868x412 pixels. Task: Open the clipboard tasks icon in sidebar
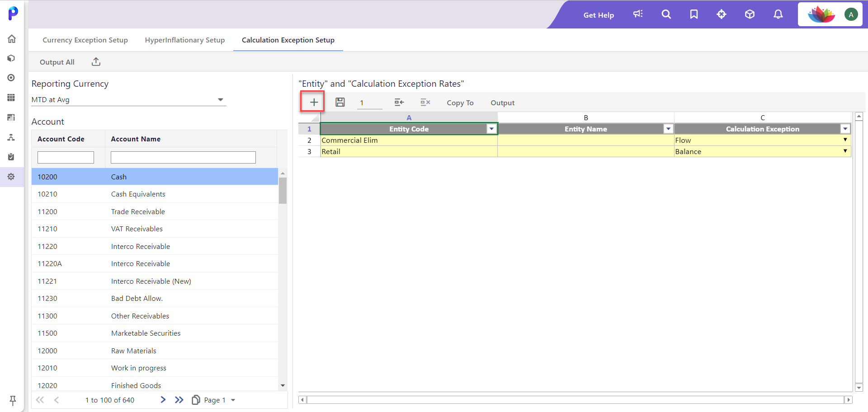[12, 157]
